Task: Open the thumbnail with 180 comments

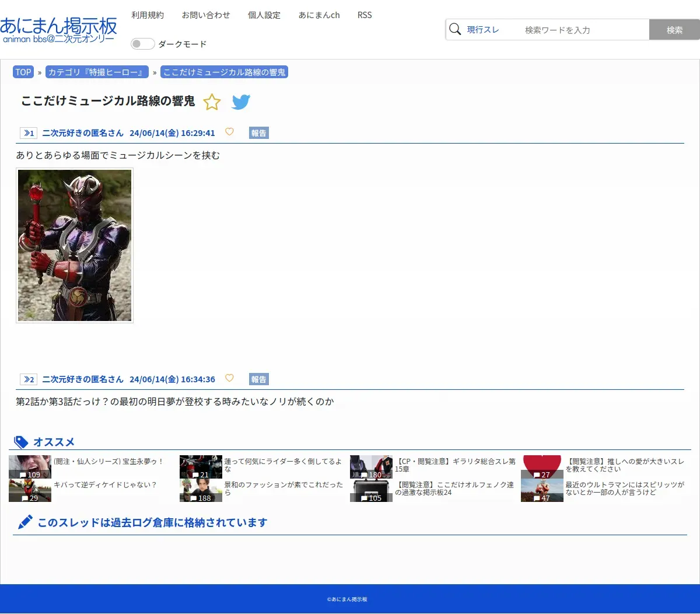Action: point(371,467)
